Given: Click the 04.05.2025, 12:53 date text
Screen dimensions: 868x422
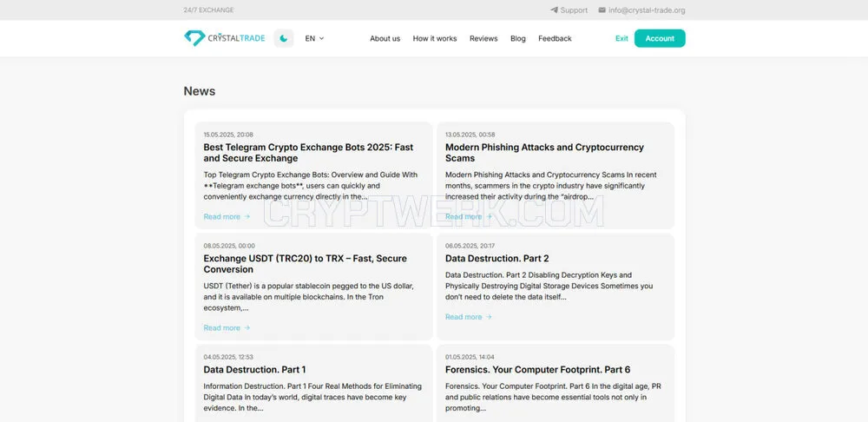Looking at the screenshot, I should (228, 357).
